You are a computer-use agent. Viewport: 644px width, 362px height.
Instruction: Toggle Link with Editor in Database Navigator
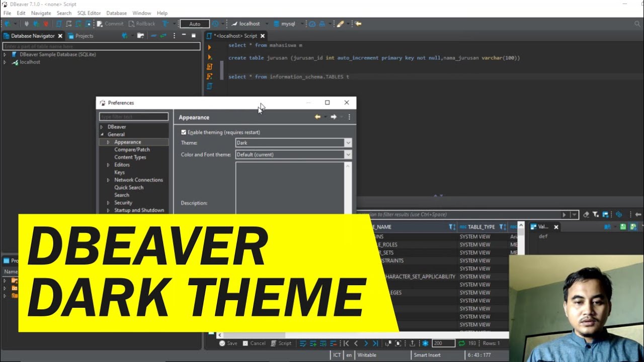pos(163,36)
